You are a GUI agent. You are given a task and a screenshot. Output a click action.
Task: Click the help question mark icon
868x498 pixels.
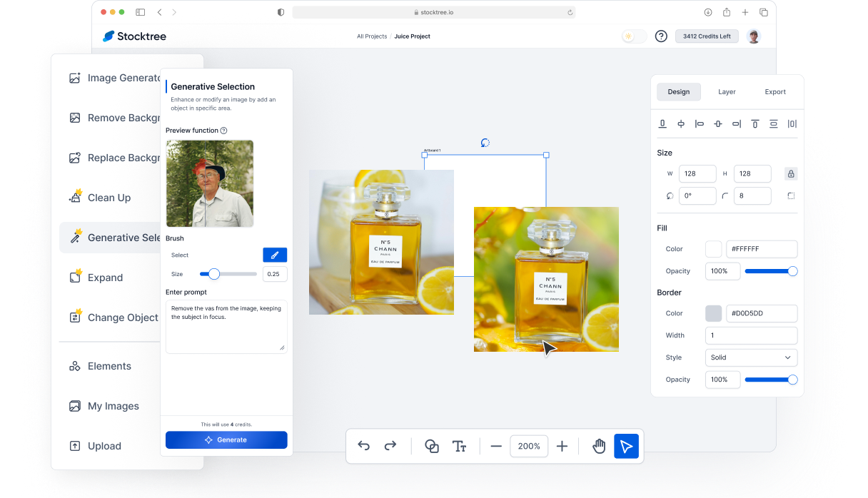coord(661,36)
